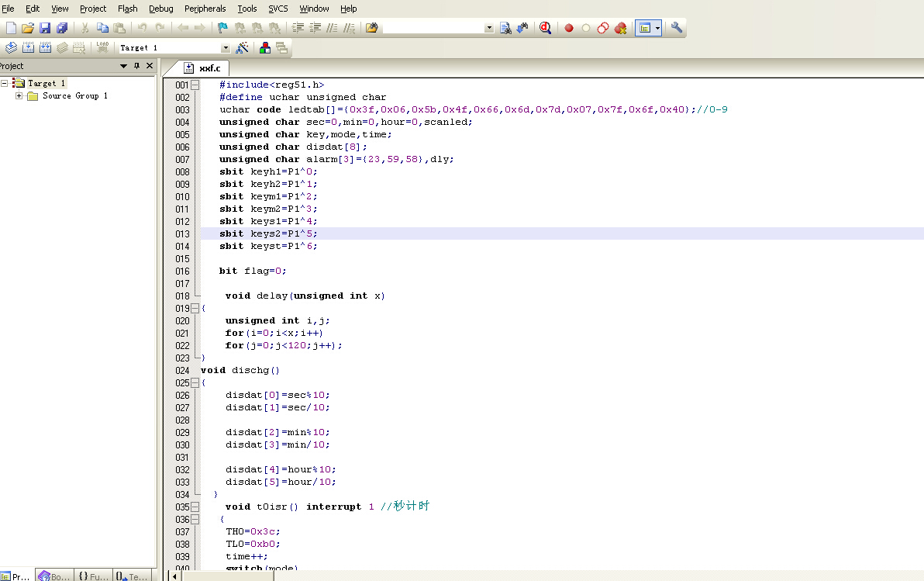Click the Find text document icon

(505, 28)
